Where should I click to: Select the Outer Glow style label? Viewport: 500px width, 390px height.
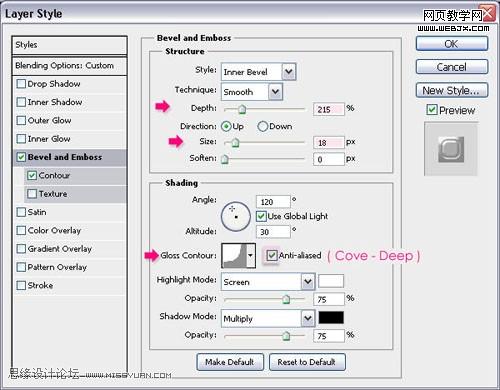49,120
